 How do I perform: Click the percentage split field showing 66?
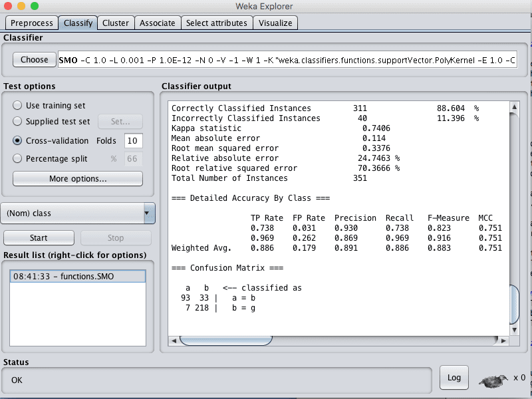[134, 158]
